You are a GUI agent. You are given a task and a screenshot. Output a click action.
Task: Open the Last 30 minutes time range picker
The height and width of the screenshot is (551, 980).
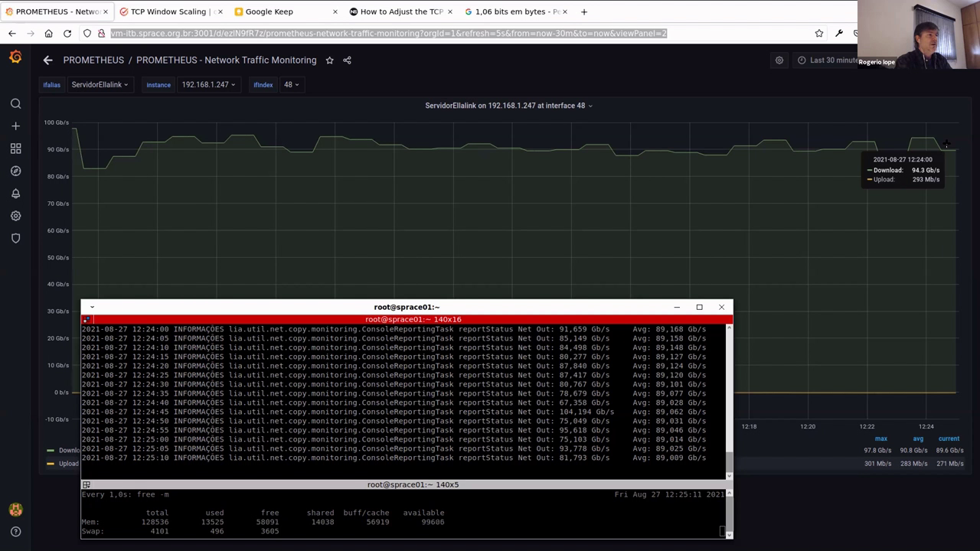tap(825, 60)
